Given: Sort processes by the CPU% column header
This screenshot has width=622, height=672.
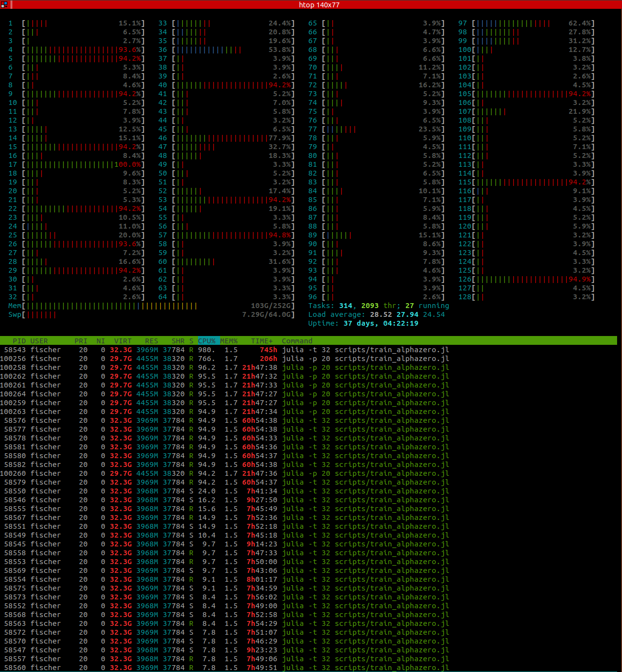Looking at the screenshot, I should (207, 341).
